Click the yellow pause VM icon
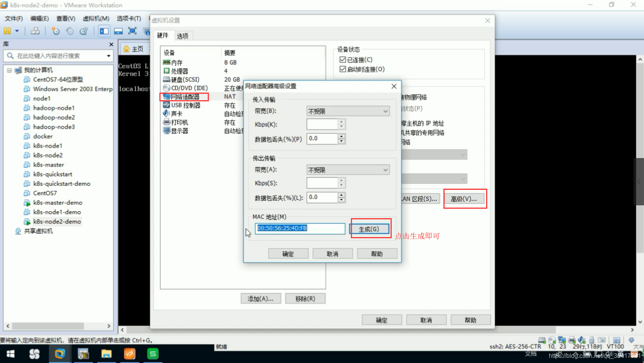The image size is (644, 363). pos(7,31)
